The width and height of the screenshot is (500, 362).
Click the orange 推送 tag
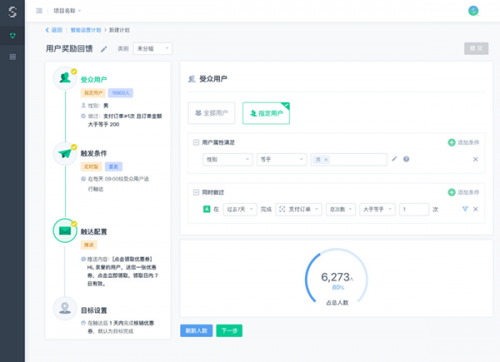pyautogui.click(x=89, y=245)
